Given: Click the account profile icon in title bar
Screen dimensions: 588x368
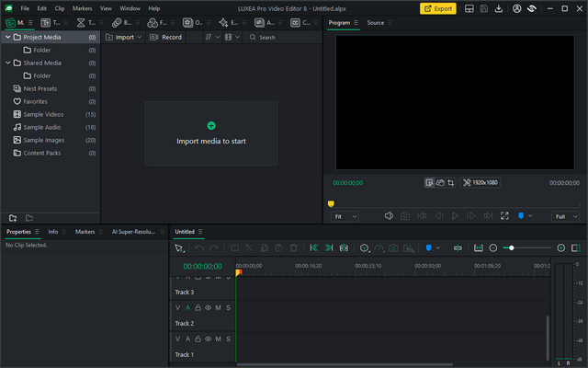Looking at the screenshot, I should [x=516, y=8].
